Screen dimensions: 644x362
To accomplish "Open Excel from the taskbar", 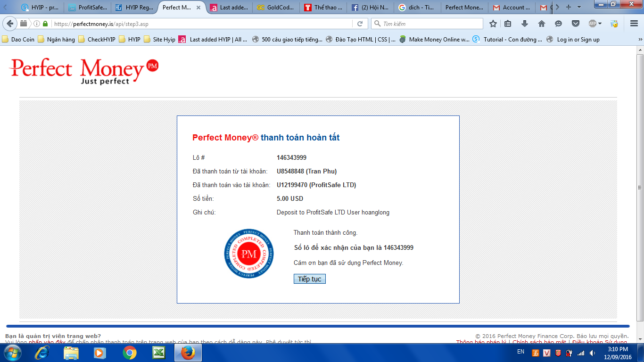I will tap(158, 353).
